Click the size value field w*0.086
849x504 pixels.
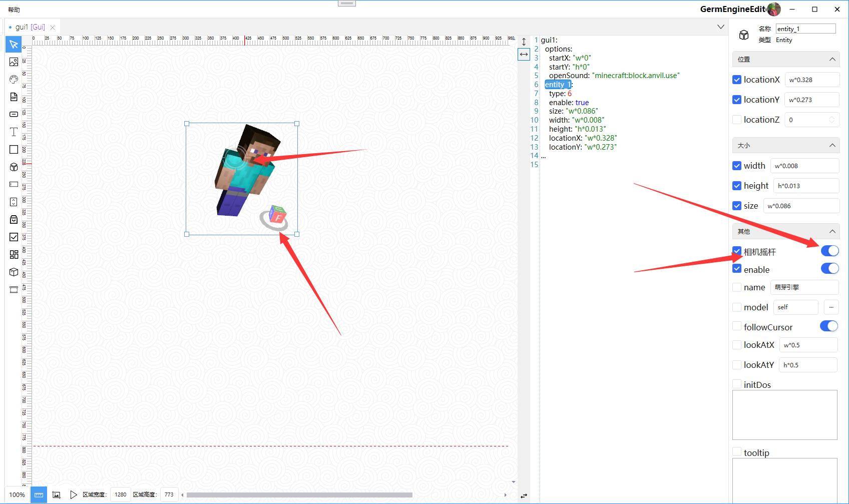(x=801, y=206)
